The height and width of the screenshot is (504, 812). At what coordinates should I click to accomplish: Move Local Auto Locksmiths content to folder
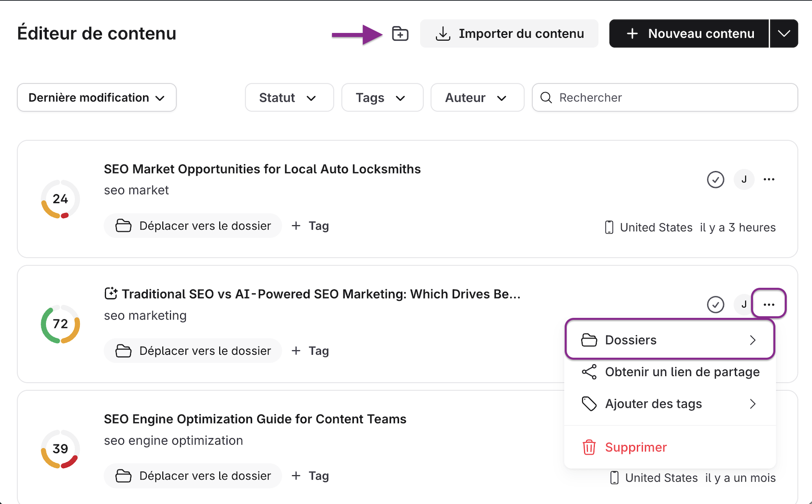click(x=193, y=226)
